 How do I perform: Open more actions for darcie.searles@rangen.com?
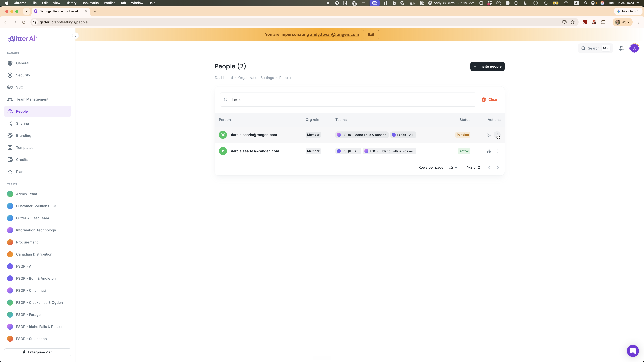497,151
